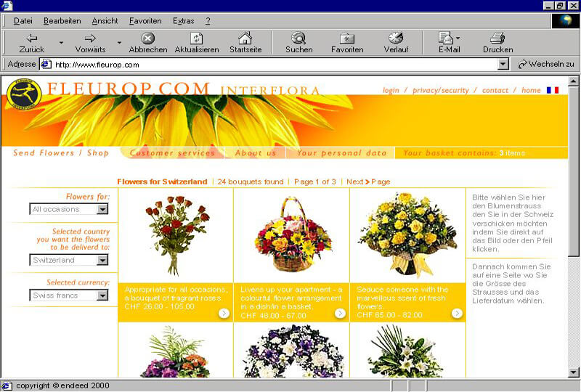Click 'CHF 48.00 - 67.00' price text
The width and height of the screenshot is (581, 392).
[x=274, y=315]
